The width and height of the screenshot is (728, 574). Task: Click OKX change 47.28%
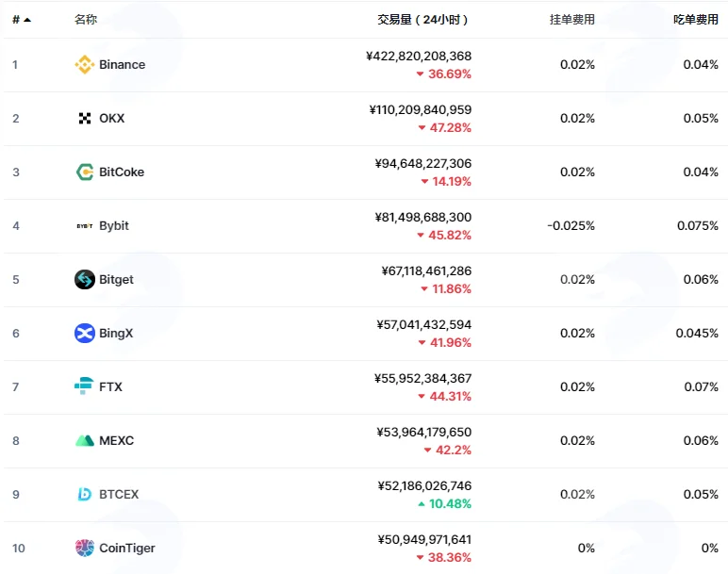(x=445, y=127)
